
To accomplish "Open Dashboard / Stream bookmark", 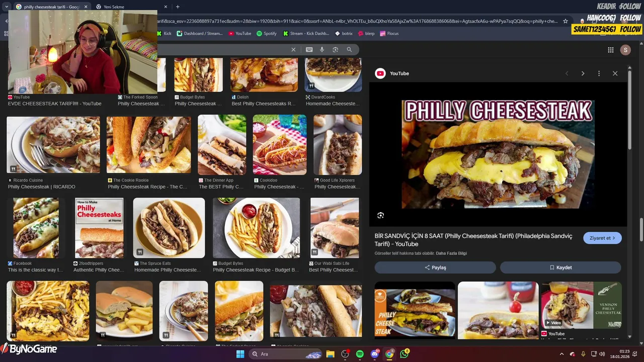I will click(x=200, y=33).
